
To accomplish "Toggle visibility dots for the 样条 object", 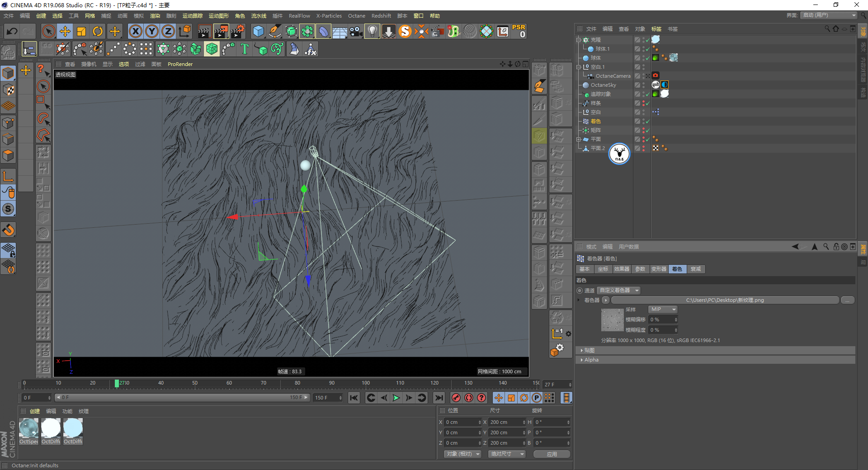I will pos(643,103).
